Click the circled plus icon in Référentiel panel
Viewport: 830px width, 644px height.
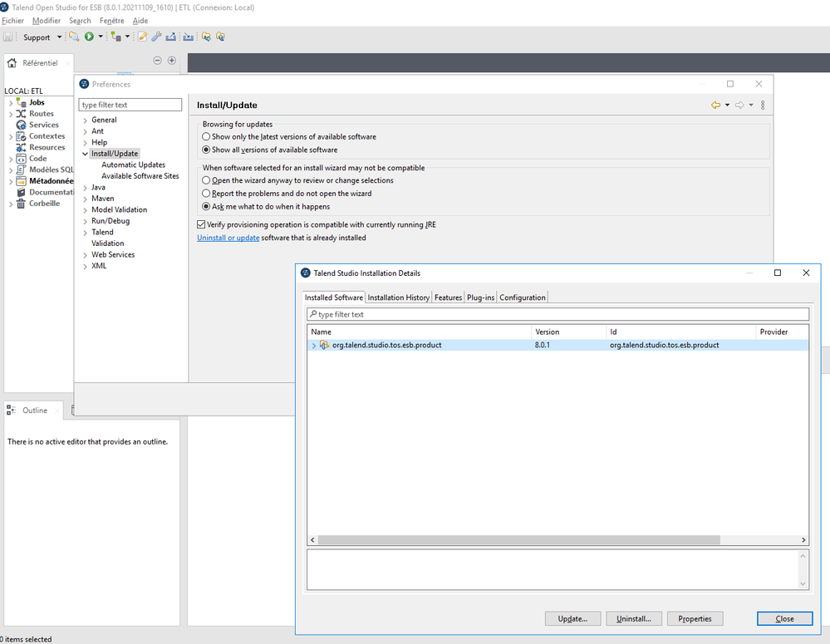(171, 61)
